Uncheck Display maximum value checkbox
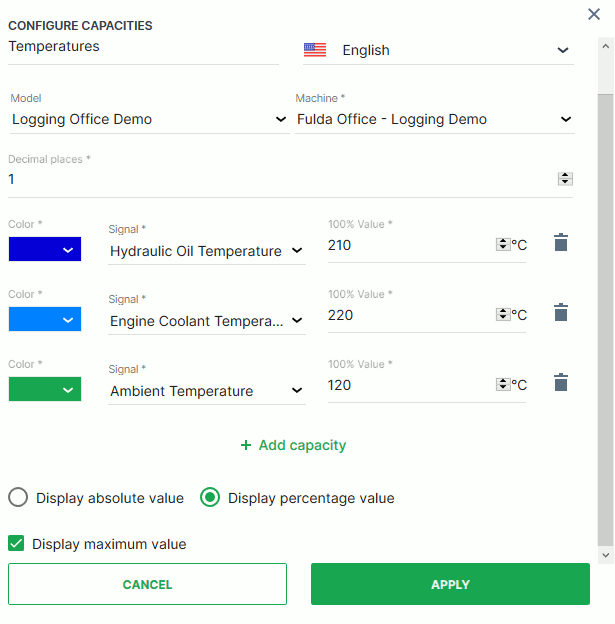The height and width of the screenshot is (624, 615). tap(16, 544)
